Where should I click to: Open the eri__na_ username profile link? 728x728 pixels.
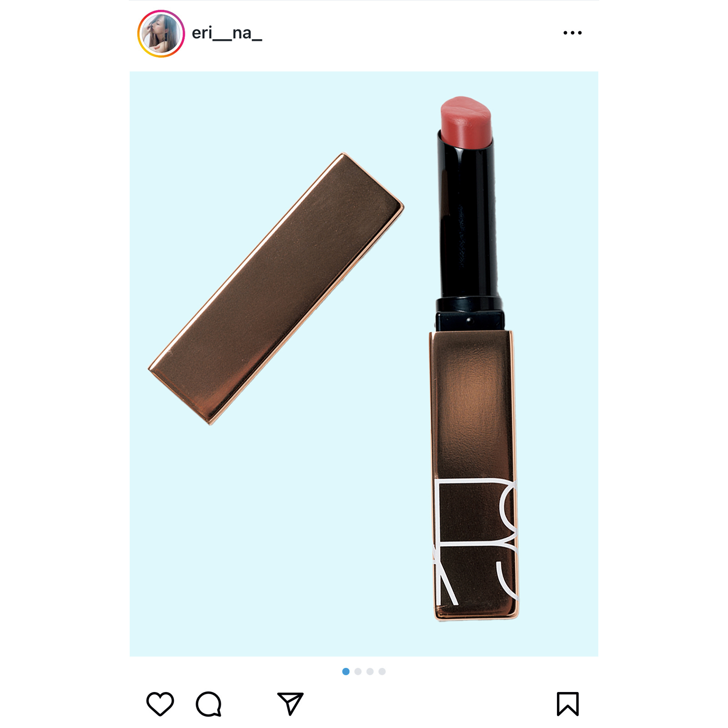(227, 33)
